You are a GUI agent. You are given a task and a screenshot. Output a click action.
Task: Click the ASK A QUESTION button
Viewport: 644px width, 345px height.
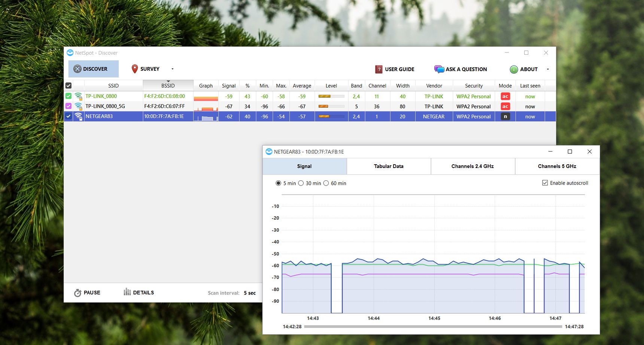tap(461, 69)
